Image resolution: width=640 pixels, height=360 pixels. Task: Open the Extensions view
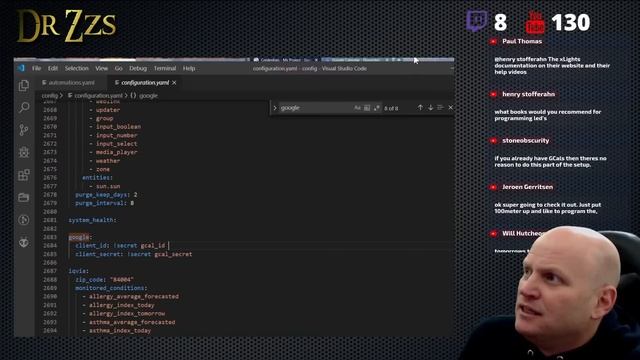tap(24, 175)
